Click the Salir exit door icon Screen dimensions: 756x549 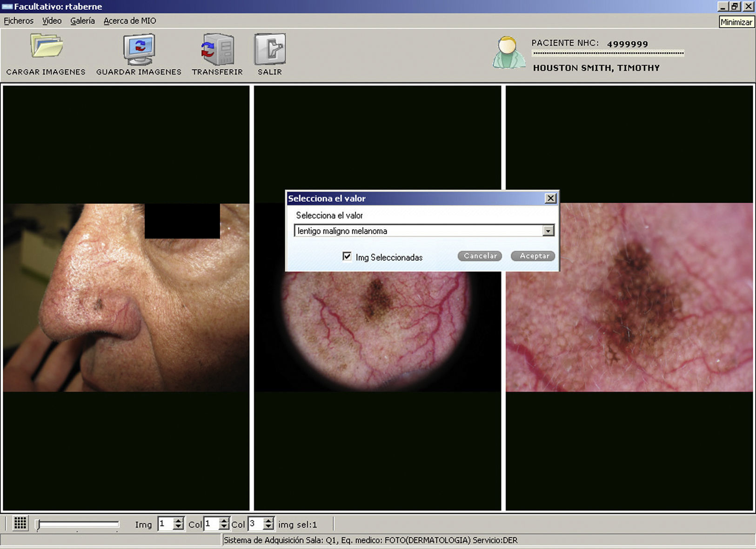(270, 49)
